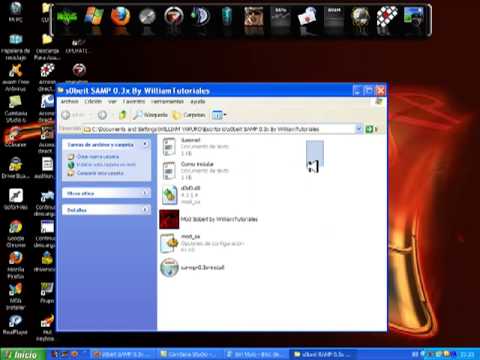480x360 pixels.
Task: Open the Herramientas menu
Action: (x=167, y=101)
